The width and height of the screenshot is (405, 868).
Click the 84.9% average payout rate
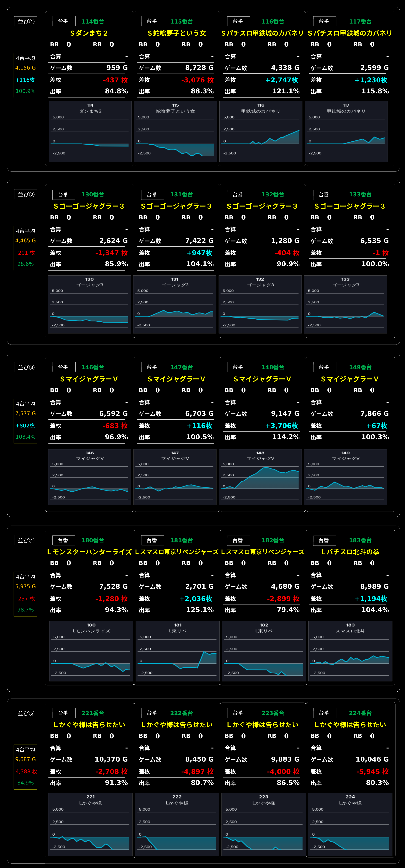point(26,782)
